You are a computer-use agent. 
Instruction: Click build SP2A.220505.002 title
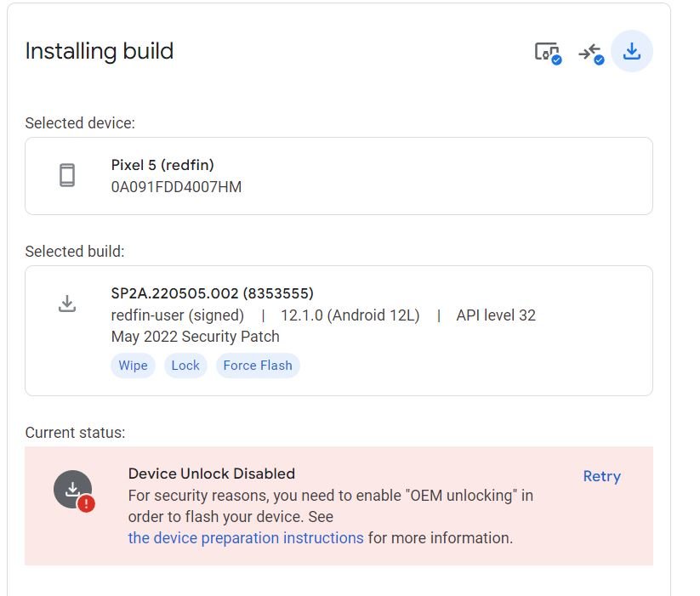213,293
